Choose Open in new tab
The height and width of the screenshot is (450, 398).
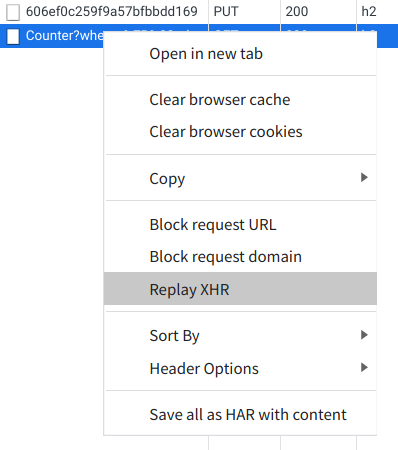click(240, 54)
